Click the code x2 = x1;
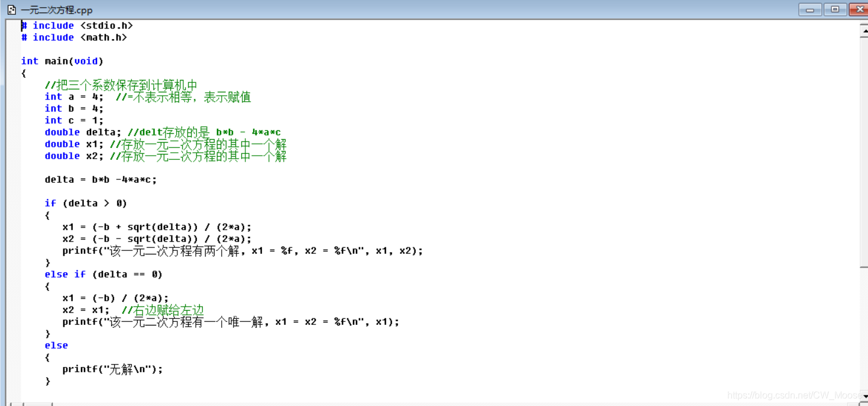This screenshot has height=406, width=868. 86,310
